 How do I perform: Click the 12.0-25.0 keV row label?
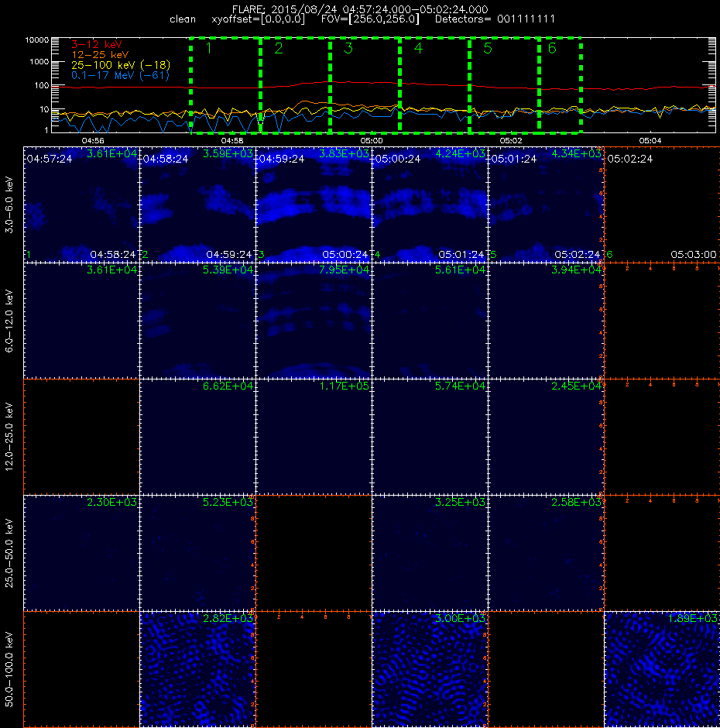coord(9,437)
